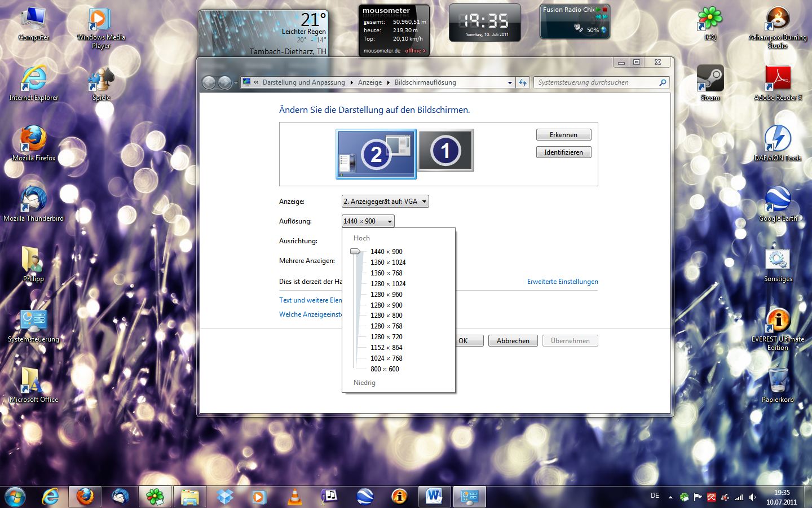Refresh the control panel address bar

click(523, 82)
